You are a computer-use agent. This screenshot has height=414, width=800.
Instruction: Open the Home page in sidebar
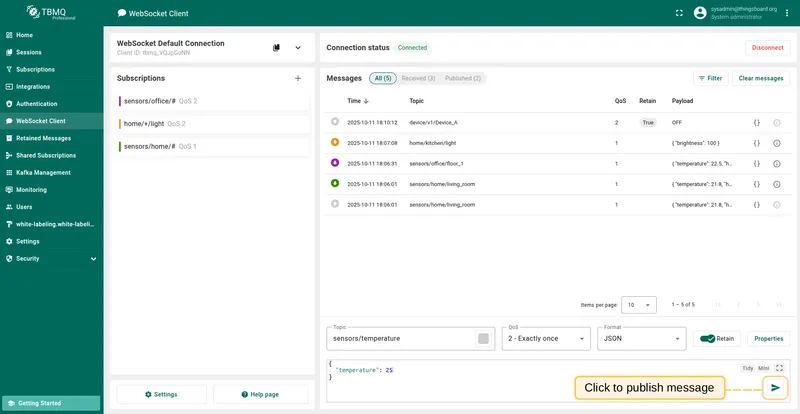pyautogui.click(x=51, y=35)
